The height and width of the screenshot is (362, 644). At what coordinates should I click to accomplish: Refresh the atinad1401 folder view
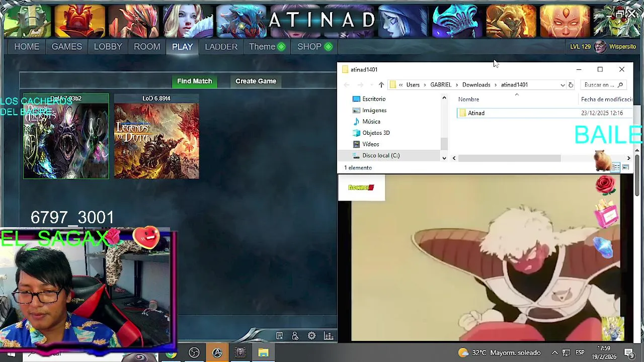571,85
